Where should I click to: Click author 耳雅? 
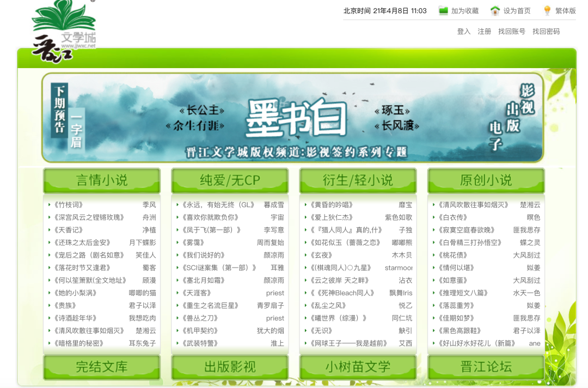(277, 268)
